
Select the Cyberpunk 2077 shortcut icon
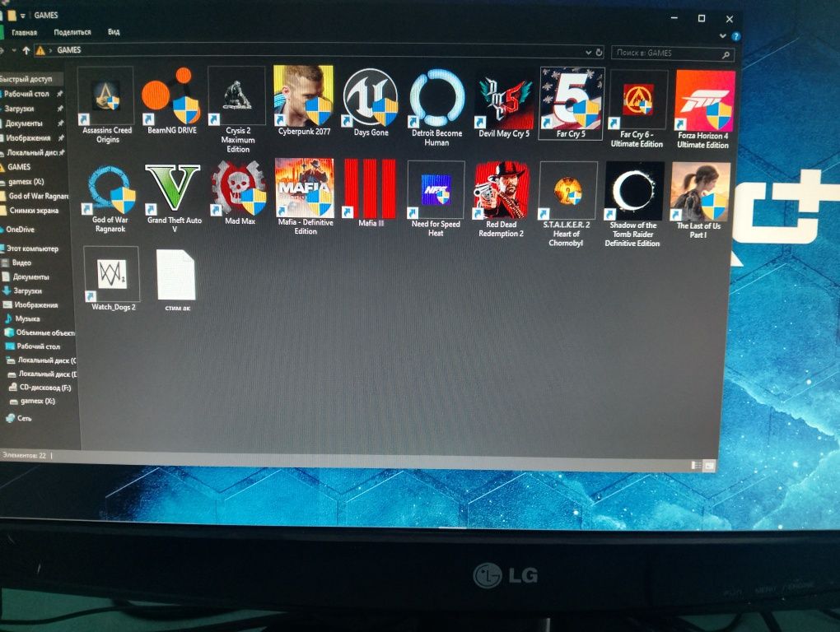click(x=303, y=96)
